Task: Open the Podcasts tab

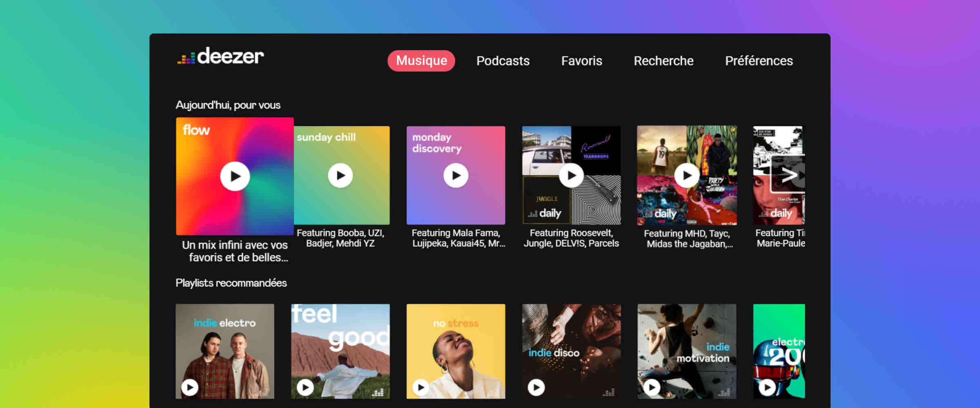Action: click(x=503, y=61)
